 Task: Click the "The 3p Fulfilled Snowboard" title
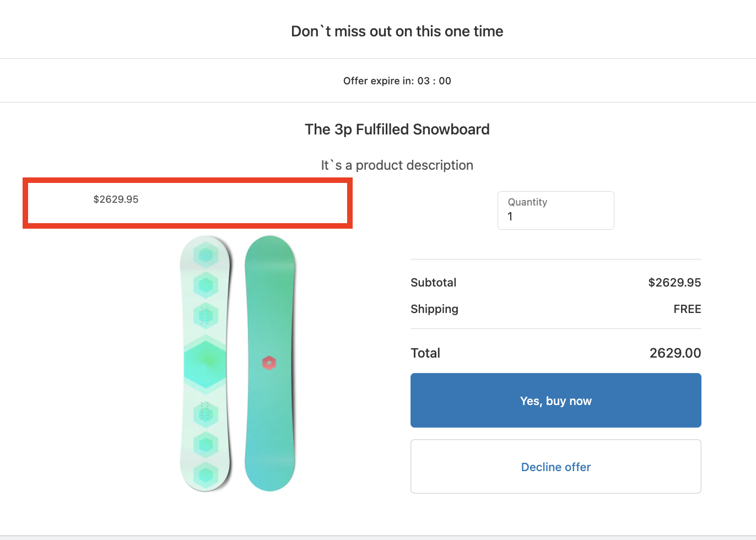(x=397, y=129)
